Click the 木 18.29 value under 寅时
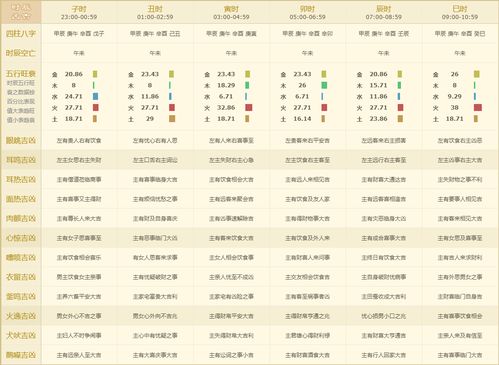The image size is (499, 365). point(226,85)
